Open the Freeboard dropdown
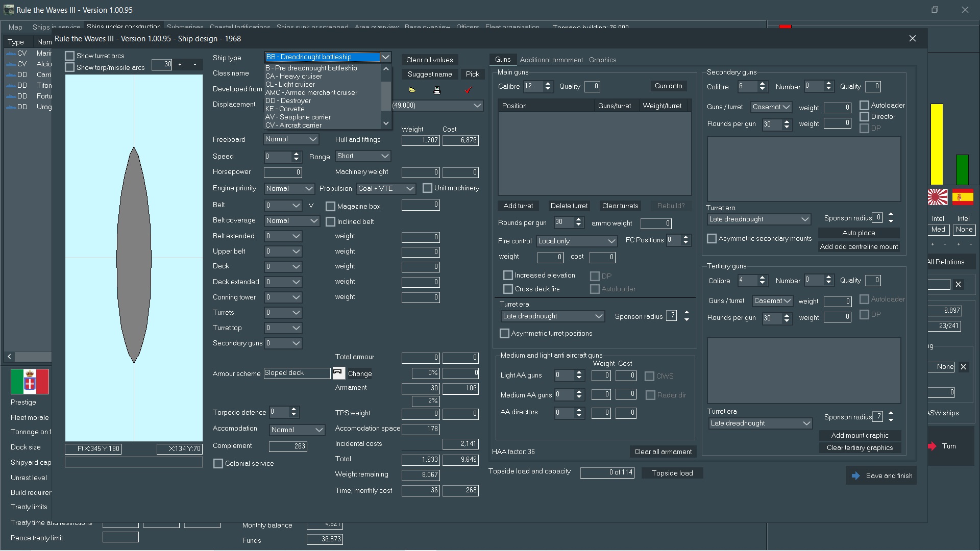The width and height of the screenshot is (980, 551). point(291,139)
